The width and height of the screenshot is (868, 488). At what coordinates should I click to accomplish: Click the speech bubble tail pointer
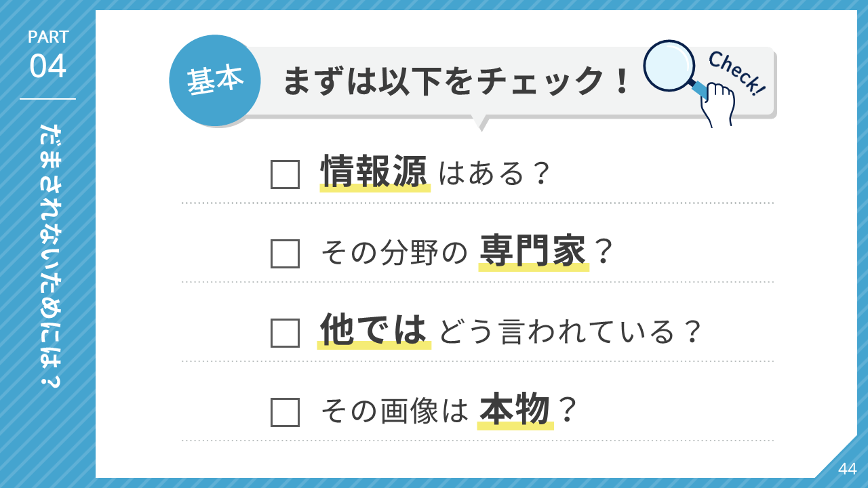481,123
